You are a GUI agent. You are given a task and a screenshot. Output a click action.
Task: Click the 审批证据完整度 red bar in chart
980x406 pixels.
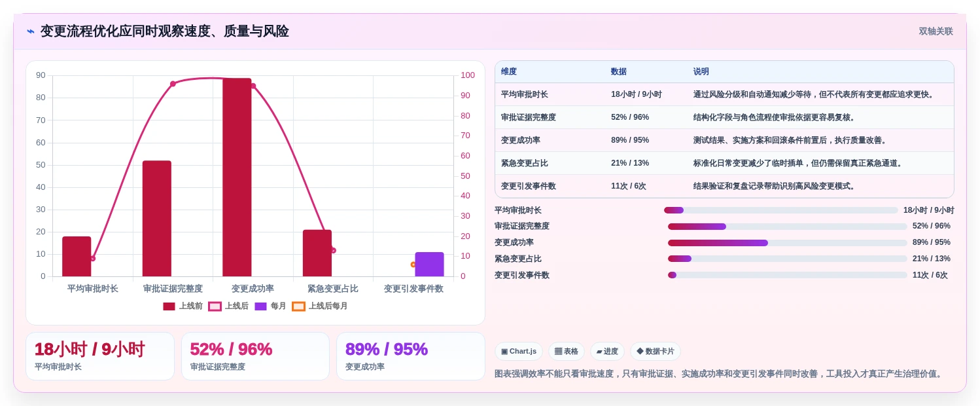[157, 219]
